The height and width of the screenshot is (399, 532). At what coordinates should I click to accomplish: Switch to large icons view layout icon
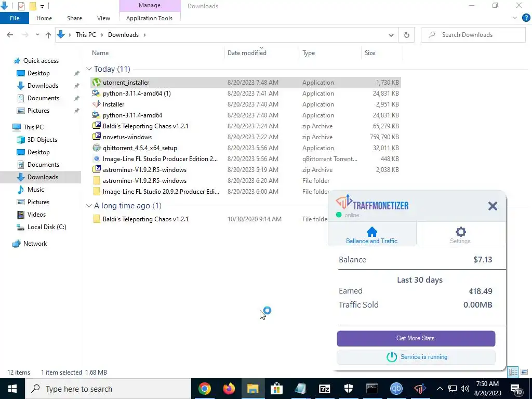tap(524, 372)
